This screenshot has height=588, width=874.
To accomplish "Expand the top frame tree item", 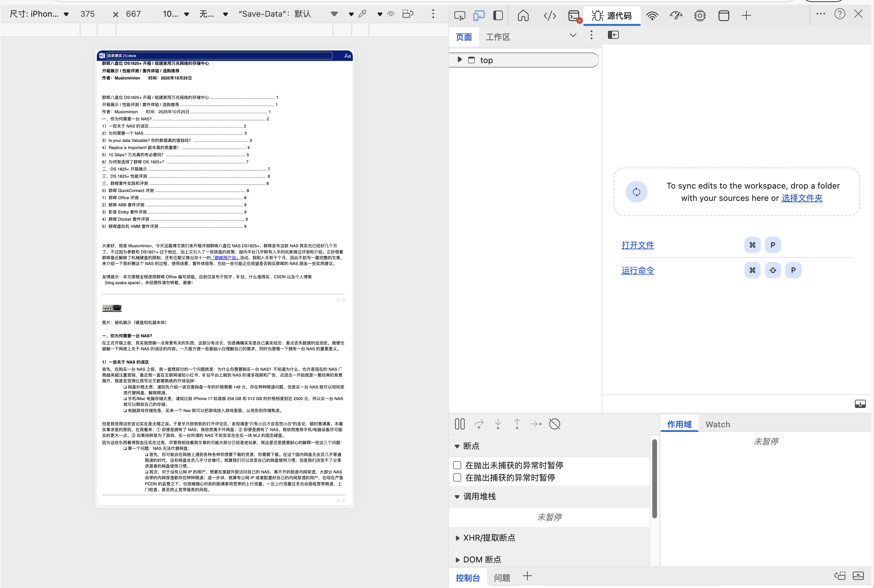I will [x=460, y=60].
